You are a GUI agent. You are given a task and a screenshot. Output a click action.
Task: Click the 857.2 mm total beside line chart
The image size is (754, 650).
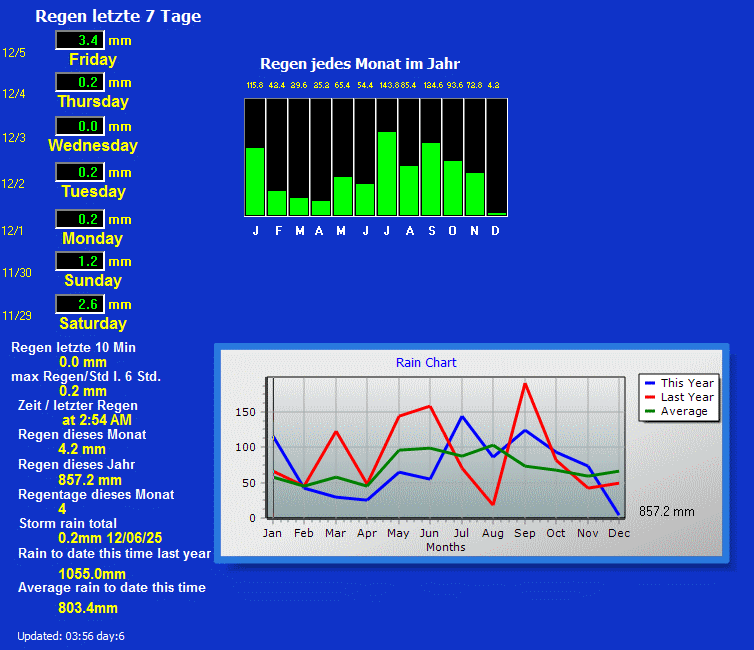pyautogui.click(x=666, y=511)
